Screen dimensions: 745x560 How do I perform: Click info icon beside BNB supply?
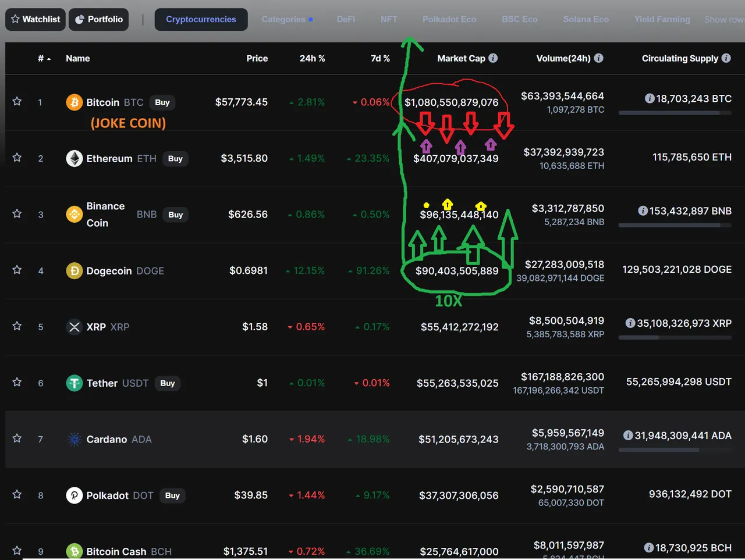(x=643, y=211)
